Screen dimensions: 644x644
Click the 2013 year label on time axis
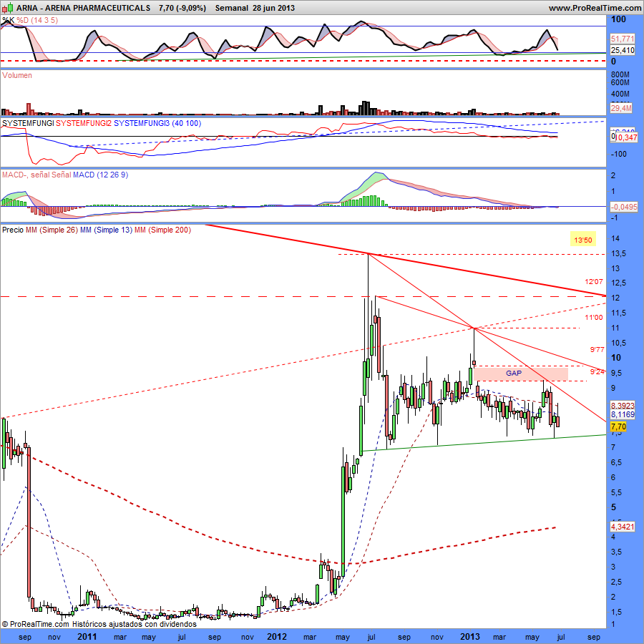click(x=469, y=637)
